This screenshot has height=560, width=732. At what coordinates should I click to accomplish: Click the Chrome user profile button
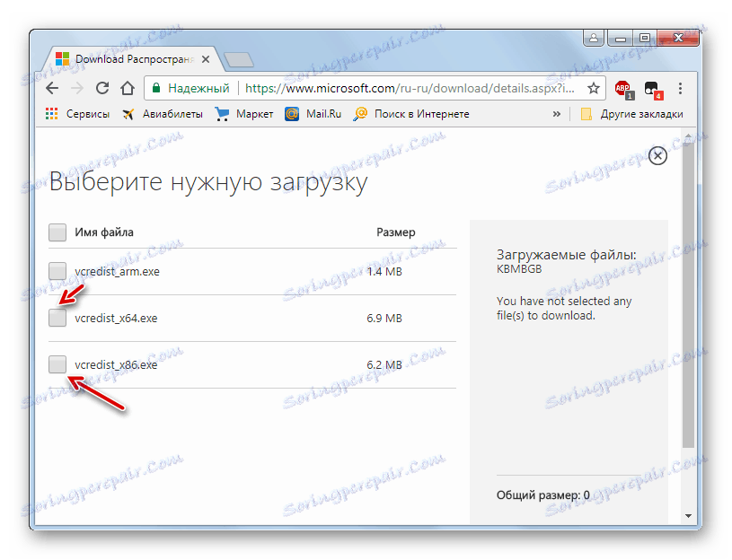coord(594,38)
